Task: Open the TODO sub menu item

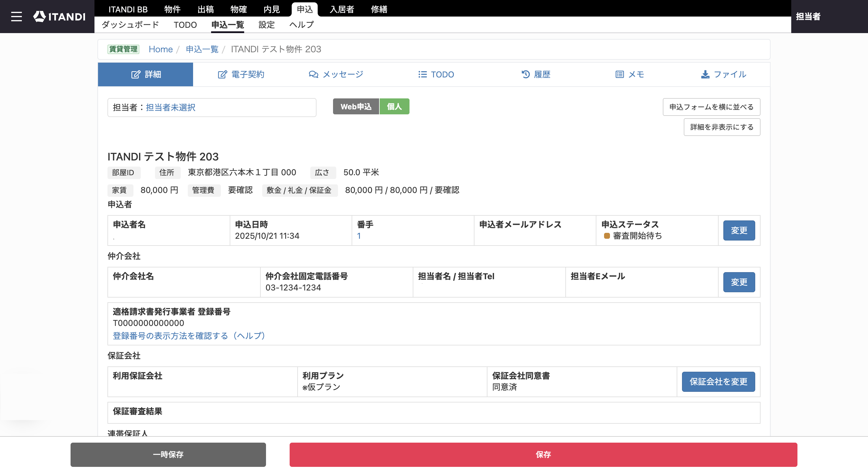Action: click(x=185, y=25)
